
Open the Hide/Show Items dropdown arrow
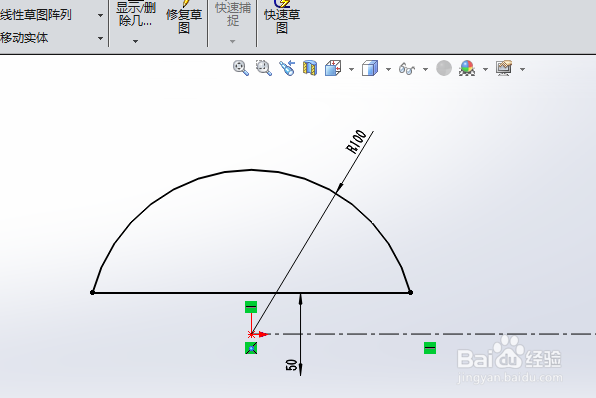(x=425, y=69)
